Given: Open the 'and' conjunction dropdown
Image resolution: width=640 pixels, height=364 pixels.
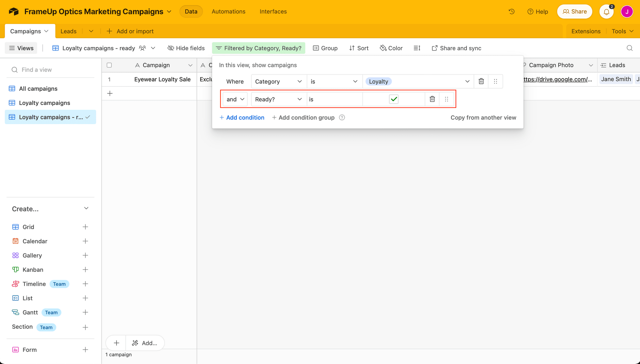Looking at the screenshot, I should pos(235,99).
